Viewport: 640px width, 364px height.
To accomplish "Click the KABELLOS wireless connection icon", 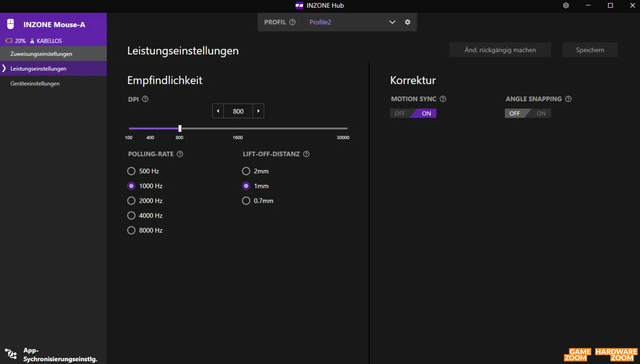I will coord(32,41).
